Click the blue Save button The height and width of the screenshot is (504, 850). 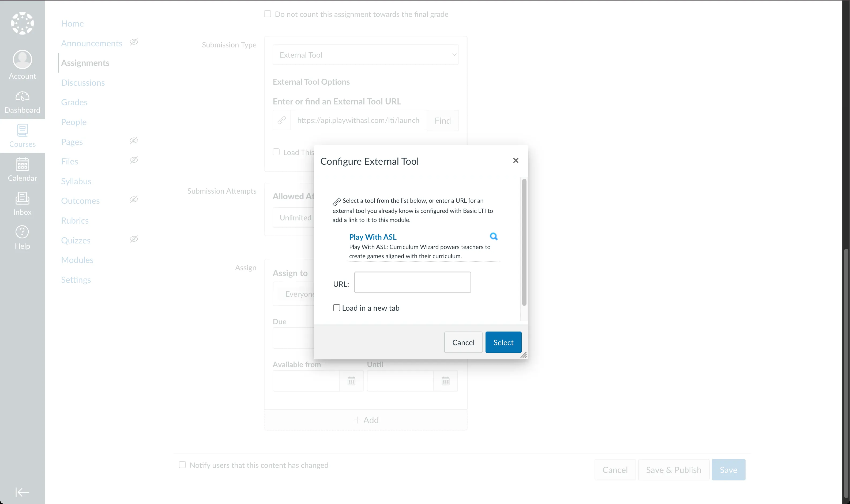point(728,470)
